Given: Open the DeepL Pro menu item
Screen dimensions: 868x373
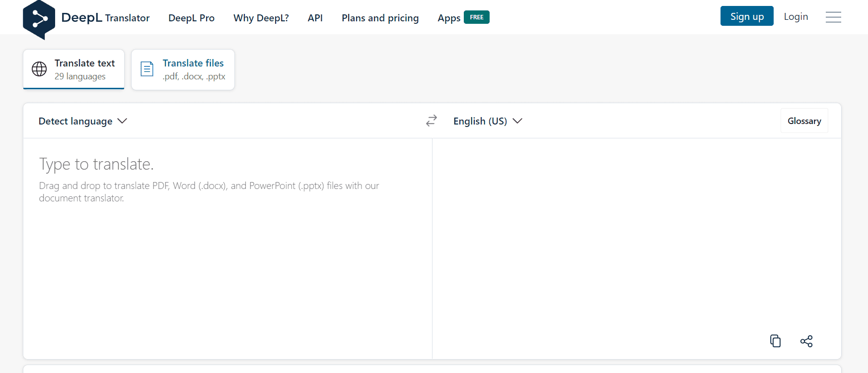Looking at the screenshot, I should 191,18.
